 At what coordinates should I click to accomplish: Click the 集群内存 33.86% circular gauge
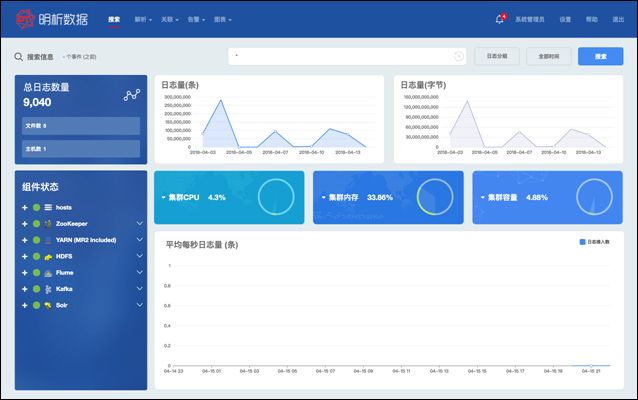435,197
